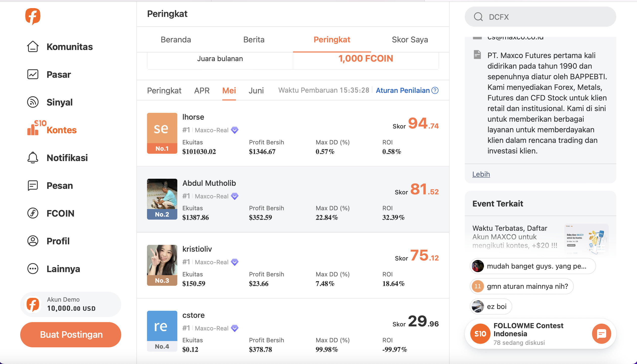The width and height of the screenshot is (637, 364).
Task: Open cstore's No.4 avatar
Action: pyautogui.click(x=162, y=331)
